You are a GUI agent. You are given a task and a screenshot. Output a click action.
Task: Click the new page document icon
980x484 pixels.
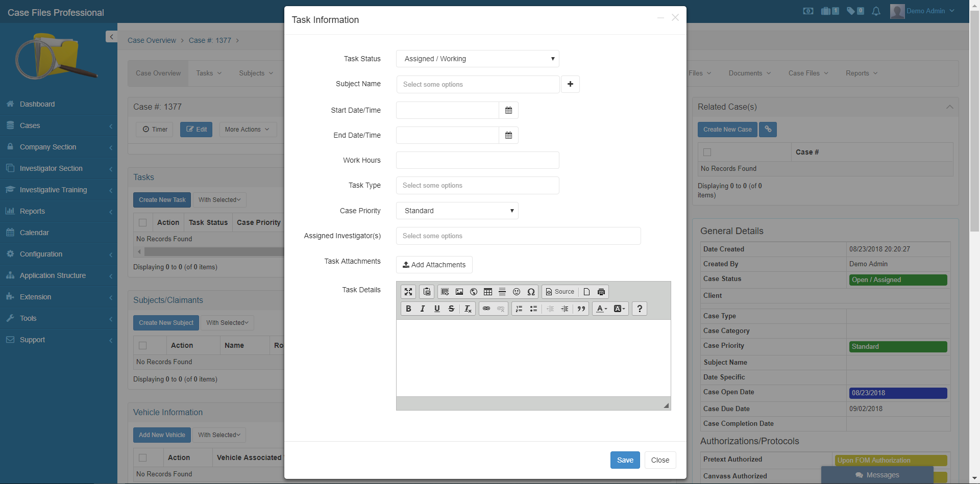[587, 292]
